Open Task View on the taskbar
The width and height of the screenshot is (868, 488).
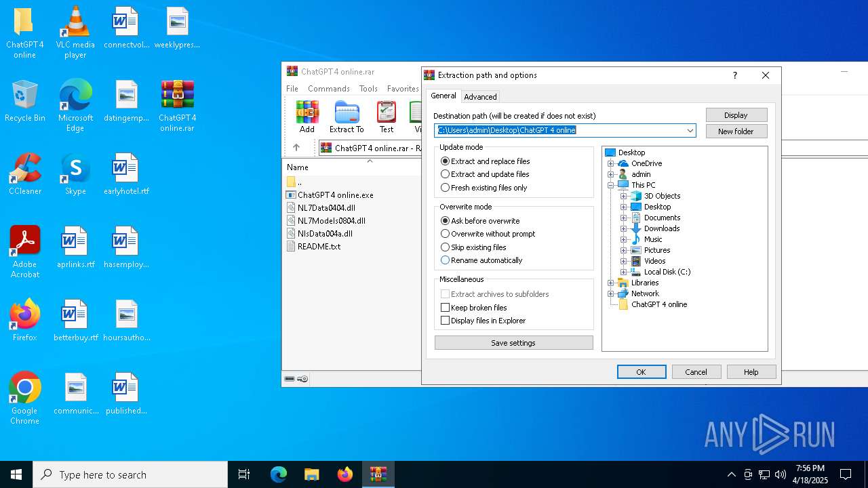click(x=244, y=474)
